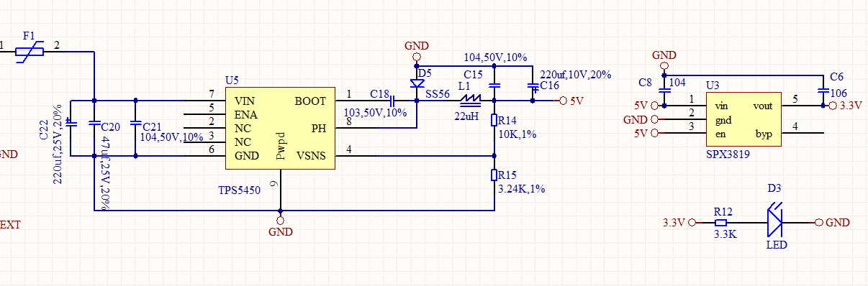Viewport: 868px width, 286px height.
Task: Select the GND port below U5
Action: point(280,226)
